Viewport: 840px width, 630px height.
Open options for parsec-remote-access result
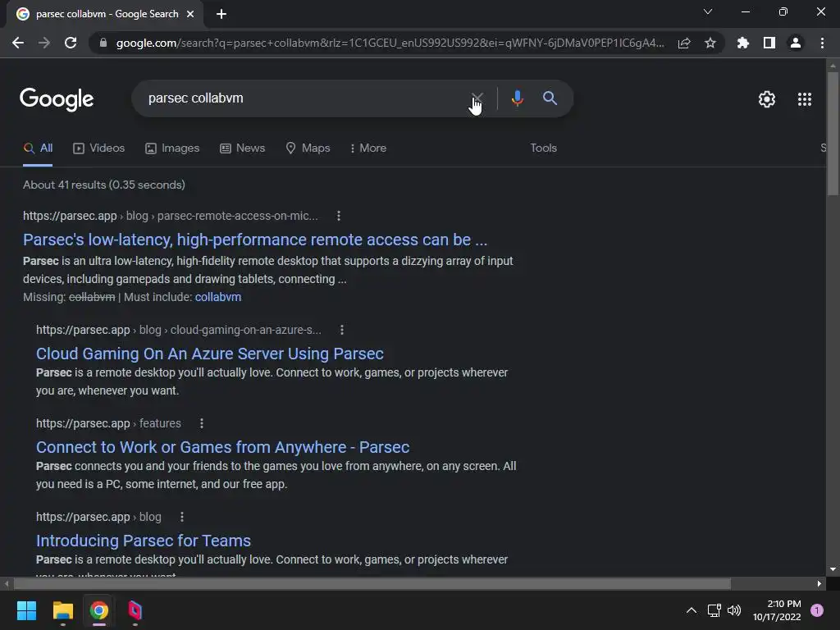(x=338, y=216)
